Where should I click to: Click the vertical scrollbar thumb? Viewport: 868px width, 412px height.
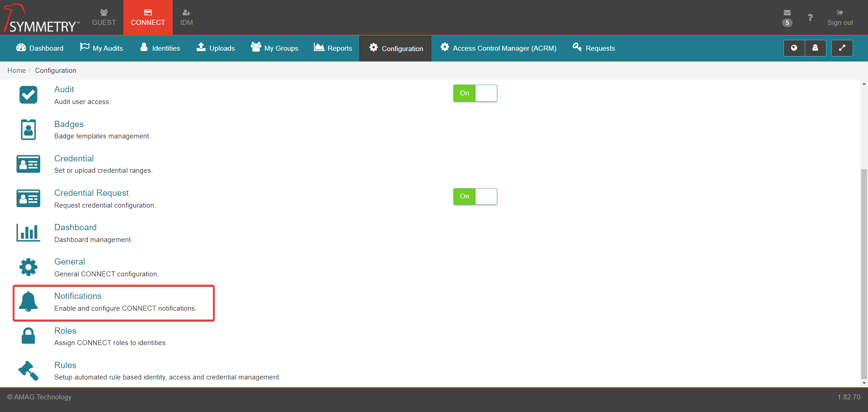[x=864, y=274]
